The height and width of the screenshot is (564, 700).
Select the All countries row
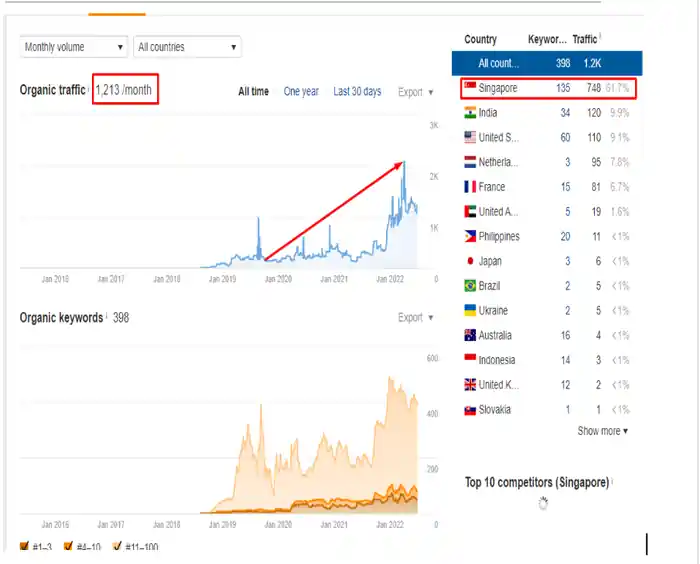547,63
